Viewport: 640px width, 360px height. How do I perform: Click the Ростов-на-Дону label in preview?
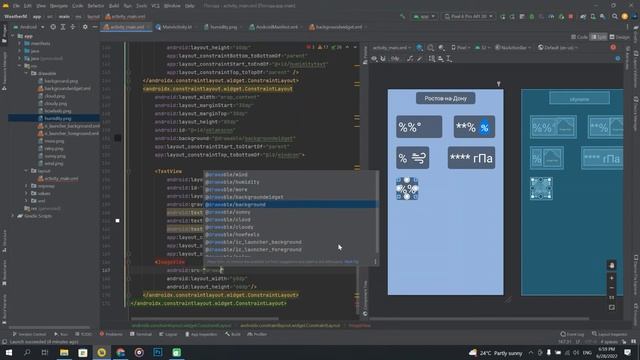pos(445,98)
